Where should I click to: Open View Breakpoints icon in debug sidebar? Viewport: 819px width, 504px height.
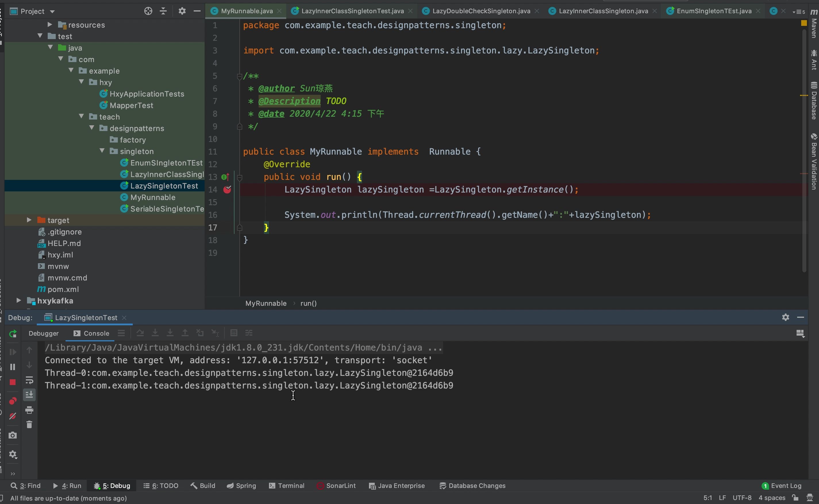coord(13,401)
